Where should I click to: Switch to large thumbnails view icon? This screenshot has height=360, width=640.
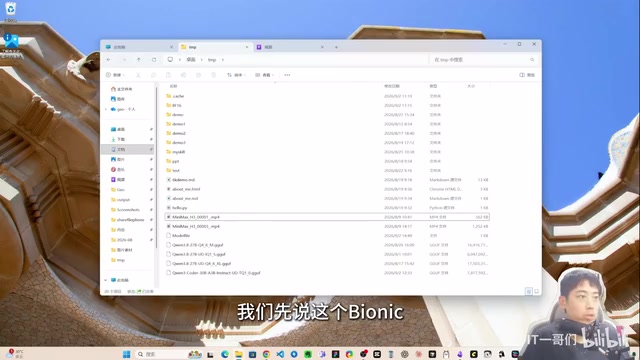pyautogui.click(x=536, y=291)
